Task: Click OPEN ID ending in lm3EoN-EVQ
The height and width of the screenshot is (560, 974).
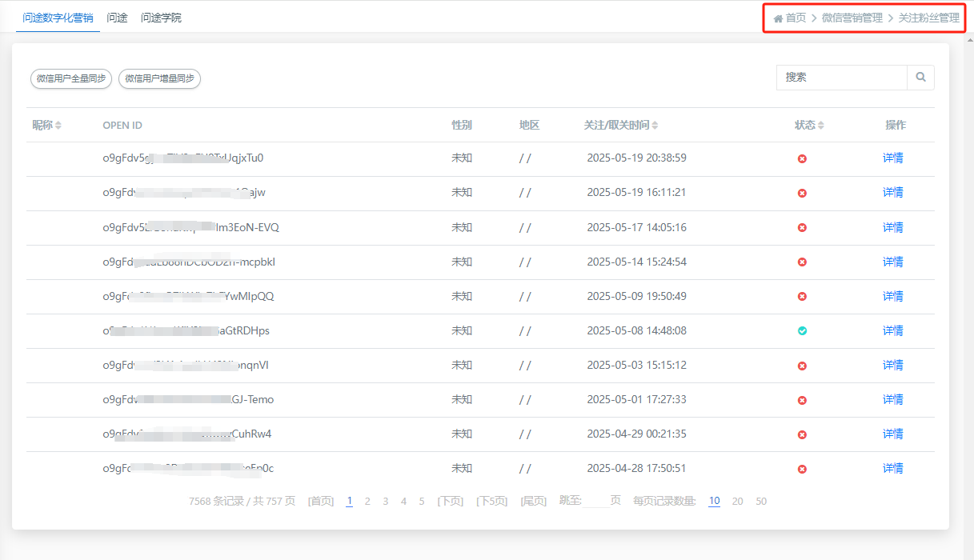Action: [190, 227]
